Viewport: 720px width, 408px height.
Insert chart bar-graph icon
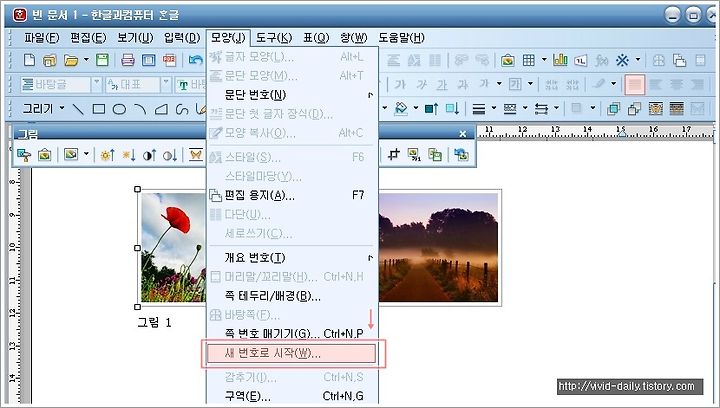pyautogui.click(x=560, y=60)
